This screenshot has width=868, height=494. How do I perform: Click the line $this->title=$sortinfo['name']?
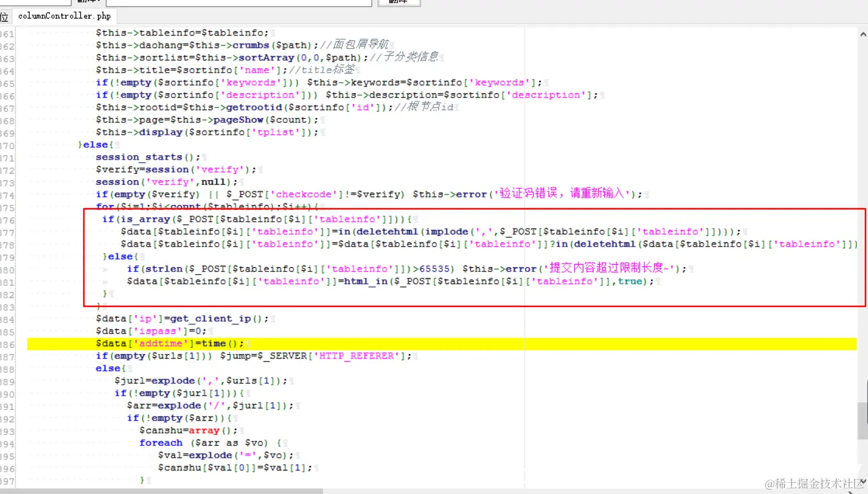click(x=225, y=70)
